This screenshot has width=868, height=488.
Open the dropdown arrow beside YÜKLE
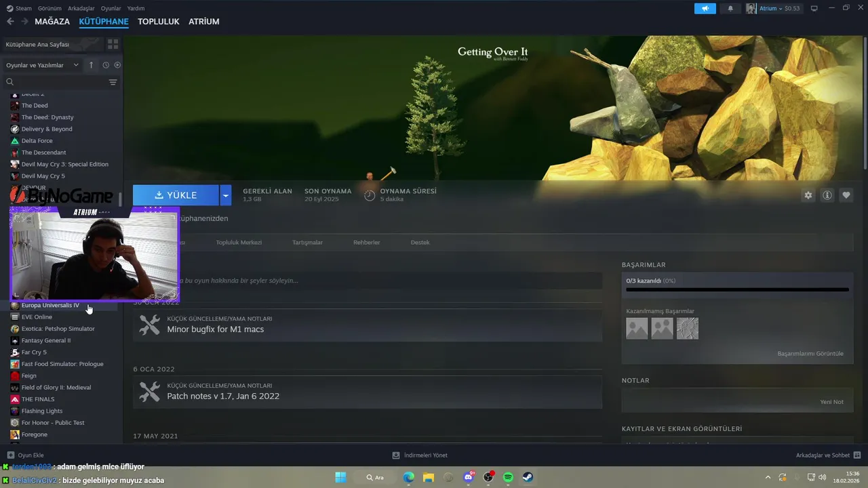226,195
